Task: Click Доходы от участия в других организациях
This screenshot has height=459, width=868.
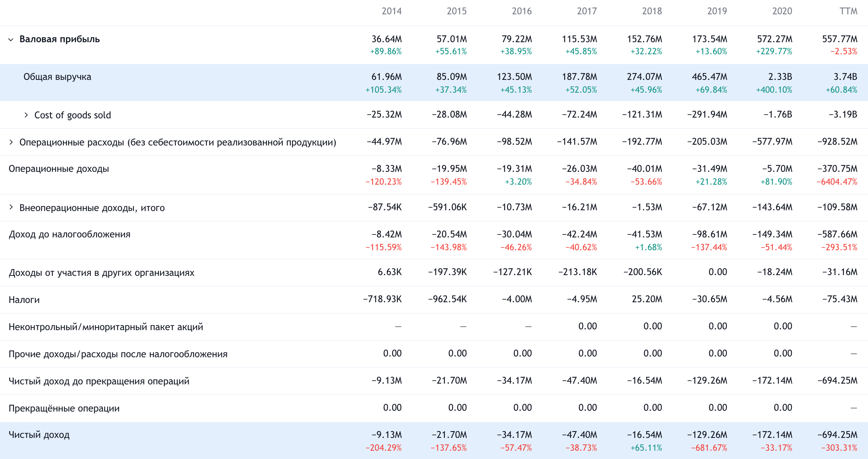Action: coord(102,272)
